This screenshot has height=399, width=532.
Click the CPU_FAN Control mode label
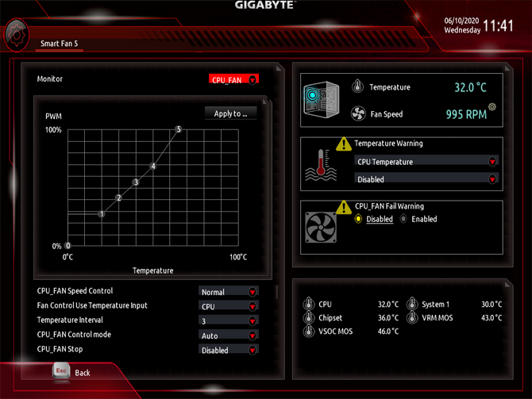pyautogui.click(x=74, y=335)
